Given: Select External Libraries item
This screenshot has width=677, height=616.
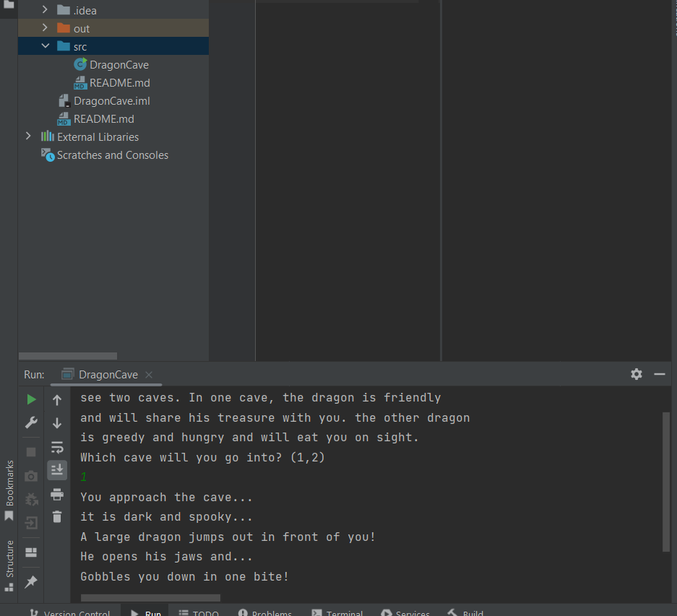Looking at the screenshot, I should click(x=98, y=137).
